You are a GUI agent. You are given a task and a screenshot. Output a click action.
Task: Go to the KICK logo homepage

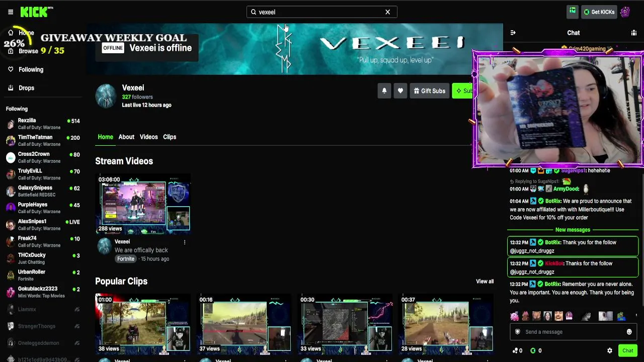36,12
